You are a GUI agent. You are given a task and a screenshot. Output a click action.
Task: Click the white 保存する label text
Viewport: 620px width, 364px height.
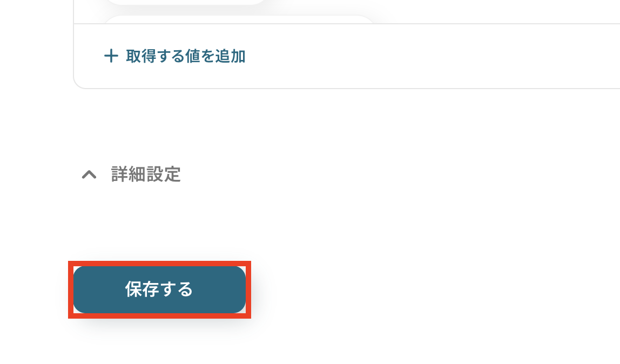click(159, 289)
